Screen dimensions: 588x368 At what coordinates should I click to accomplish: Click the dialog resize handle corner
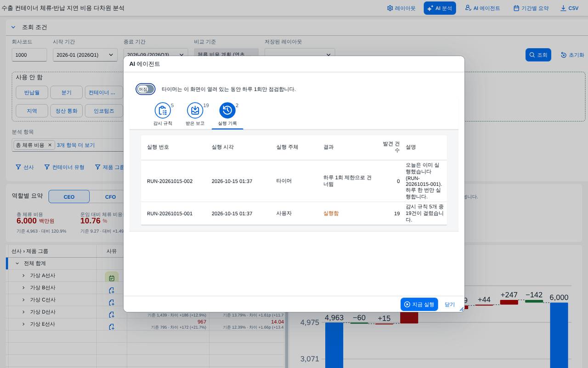click(461, 309)
